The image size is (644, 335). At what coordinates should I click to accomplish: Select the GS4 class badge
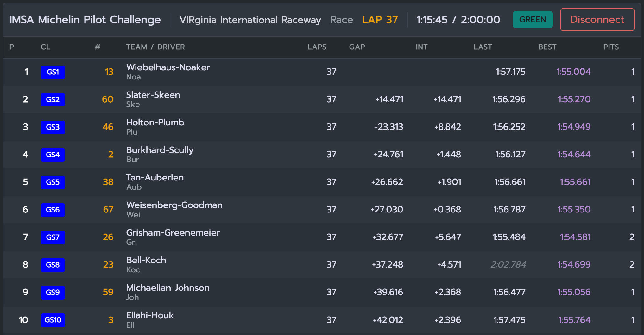(53, 155)
